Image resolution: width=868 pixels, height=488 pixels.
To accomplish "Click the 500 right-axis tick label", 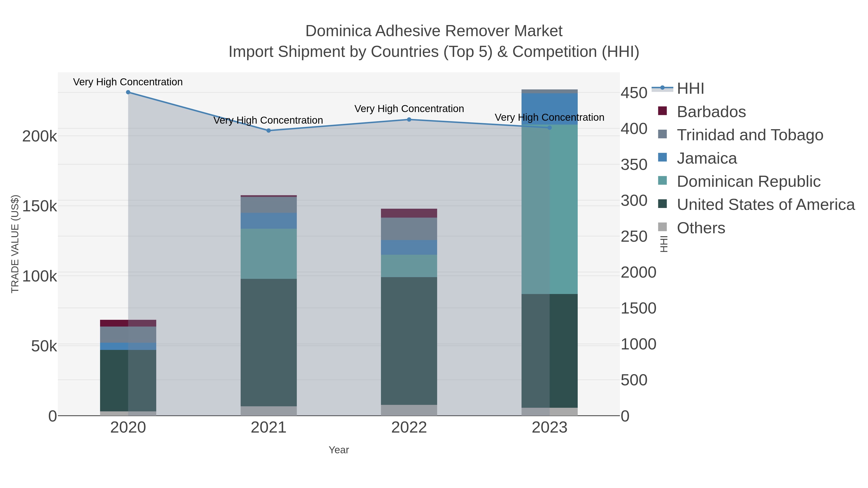I will coord(634,380).
